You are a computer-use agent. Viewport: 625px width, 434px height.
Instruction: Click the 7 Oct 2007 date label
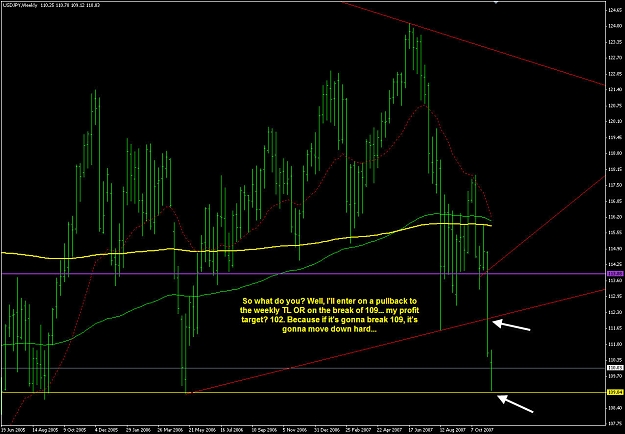(x=482, y=430)
